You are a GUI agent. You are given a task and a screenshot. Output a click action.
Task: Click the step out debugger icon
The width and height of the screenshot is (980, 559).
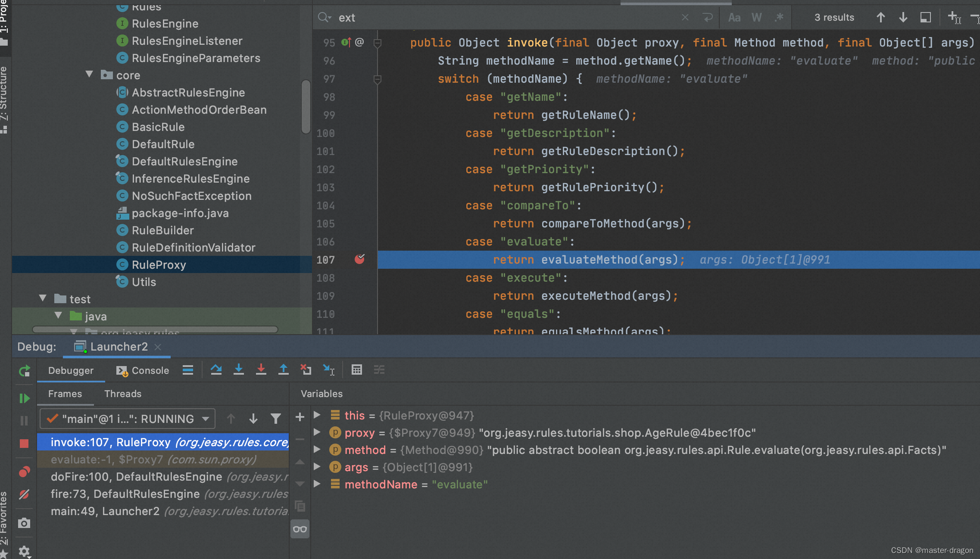(284, 370)
